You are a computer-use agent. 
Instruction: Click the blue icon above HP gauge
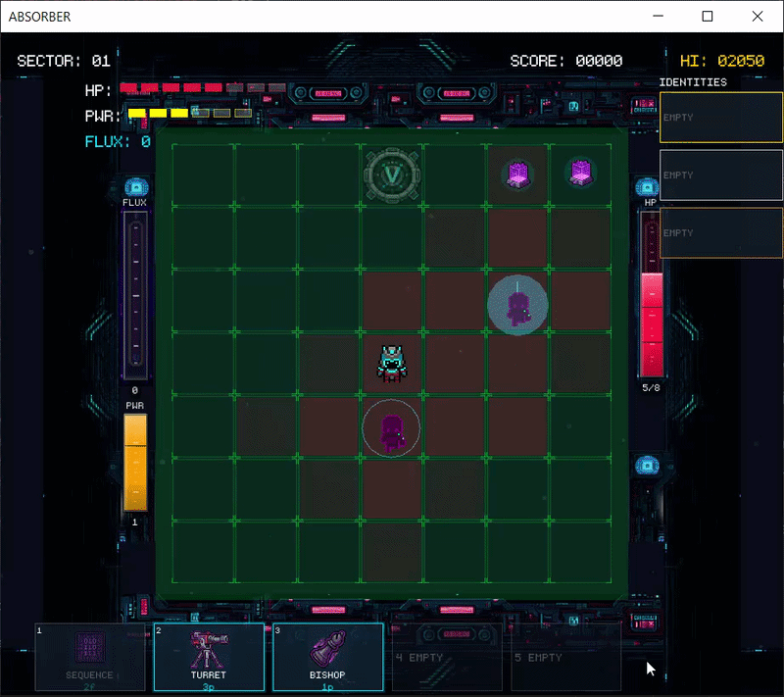[x=647, y=187]
